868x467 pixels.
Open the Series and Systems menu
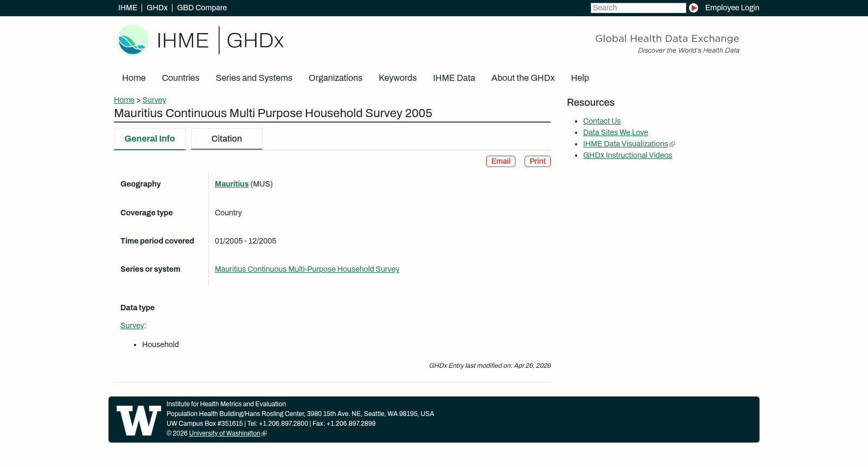coord(254,78)
